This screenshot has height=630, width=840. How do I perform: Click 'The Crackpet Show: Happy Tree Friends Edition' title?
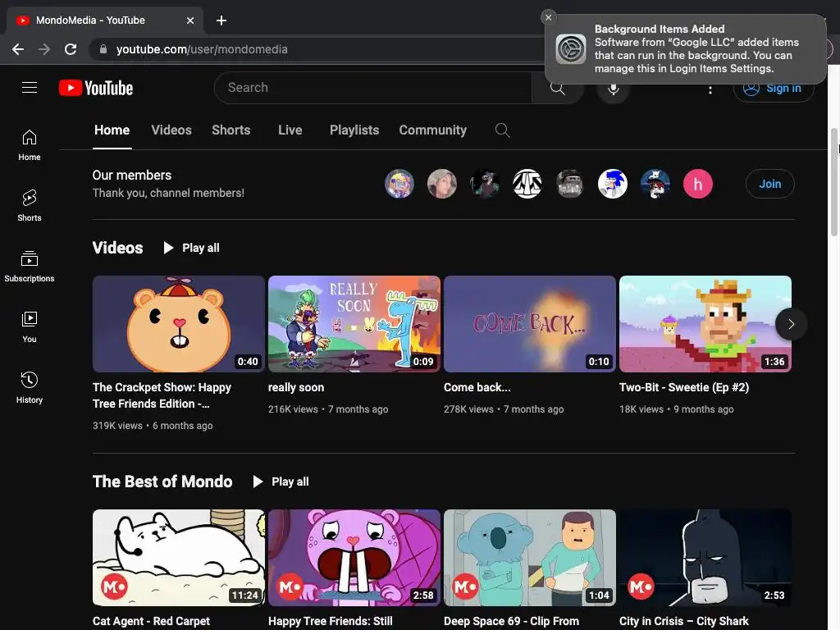point(162,395)
